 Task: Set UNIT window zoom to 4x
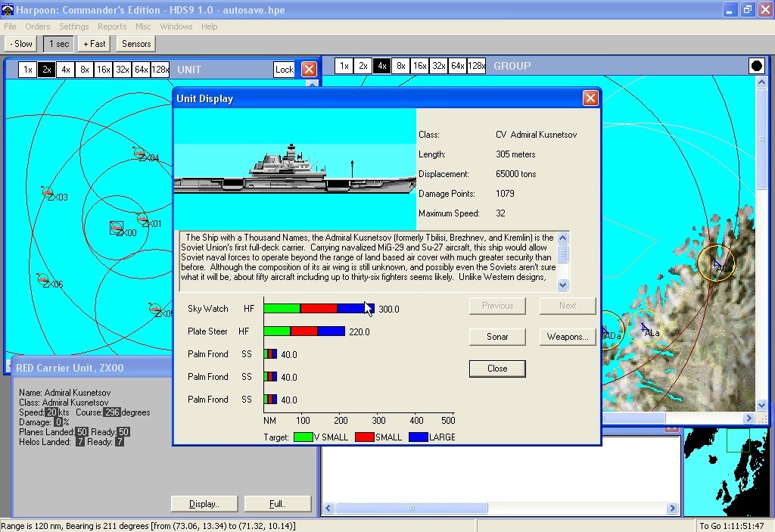tap(65, 70)
